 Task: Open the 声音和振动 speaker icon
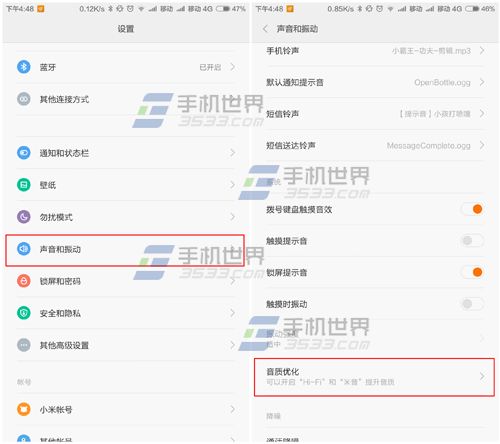(24, 249)
